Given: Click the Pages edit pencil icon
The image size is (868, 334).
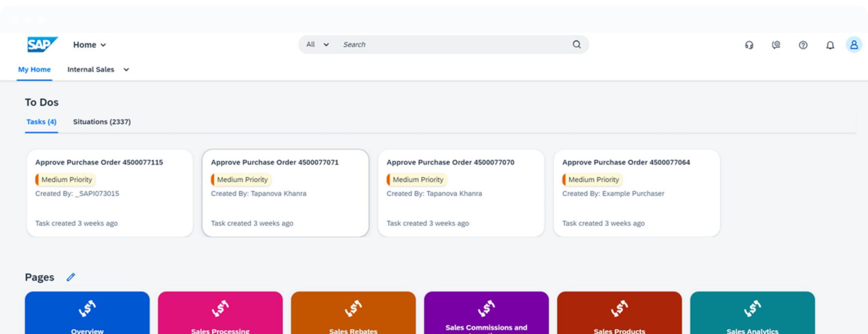Looking at the screenshot, I should (71, 277).
